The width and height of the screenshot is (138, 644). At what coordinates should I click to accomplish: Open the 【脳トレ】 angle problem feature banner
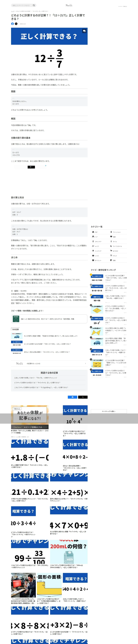(x=49, y=319)
